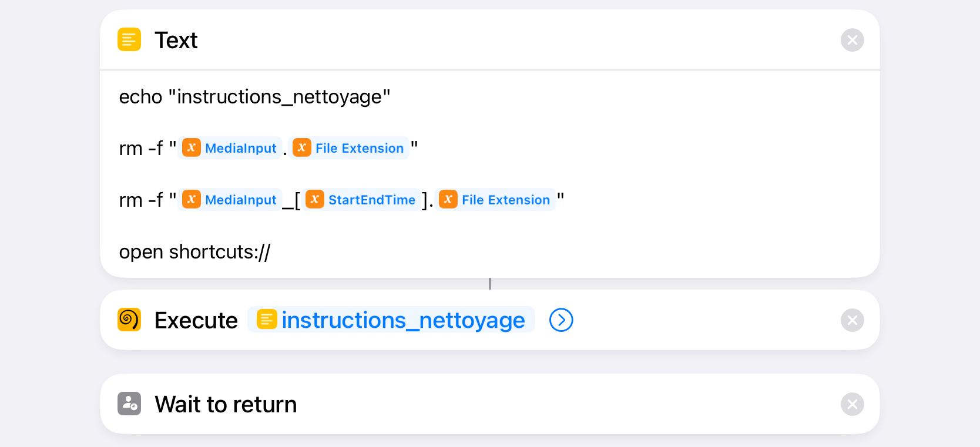
Task: Click the Text action title
Action: [x=176, y=41]
